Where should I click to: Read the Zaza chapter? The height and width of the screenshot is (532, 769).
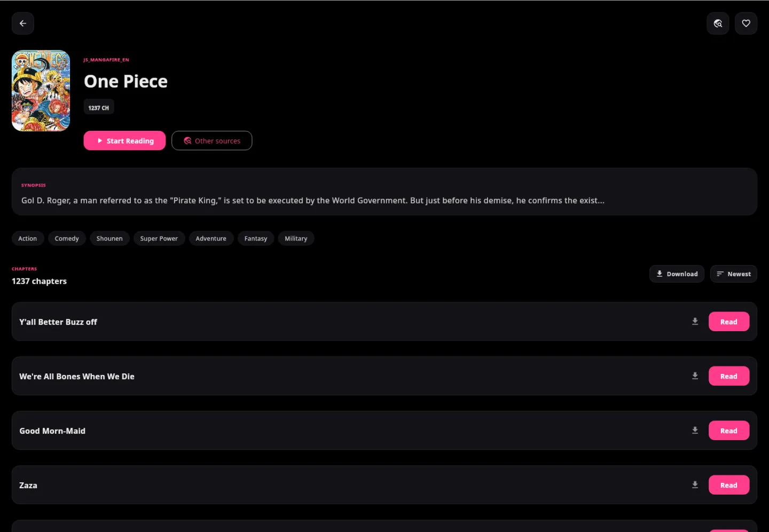729,485
